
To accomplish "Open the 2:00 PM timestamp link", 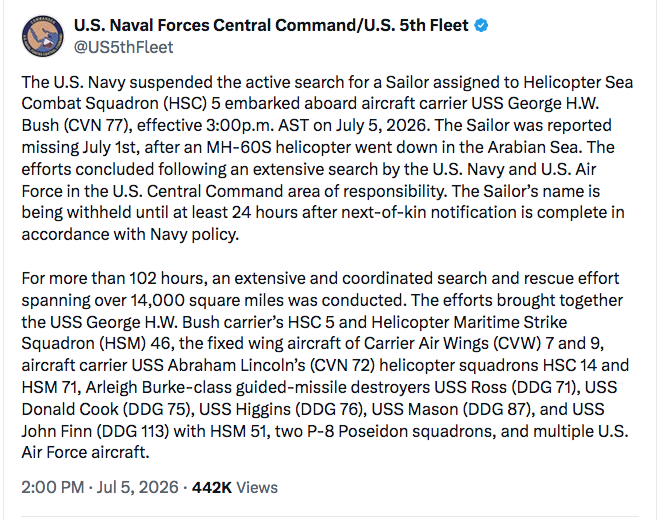I will [x=53, y=487].
